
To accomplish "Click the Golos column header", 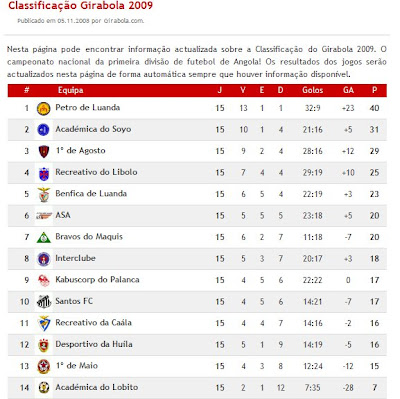I will tap(313, 90).
